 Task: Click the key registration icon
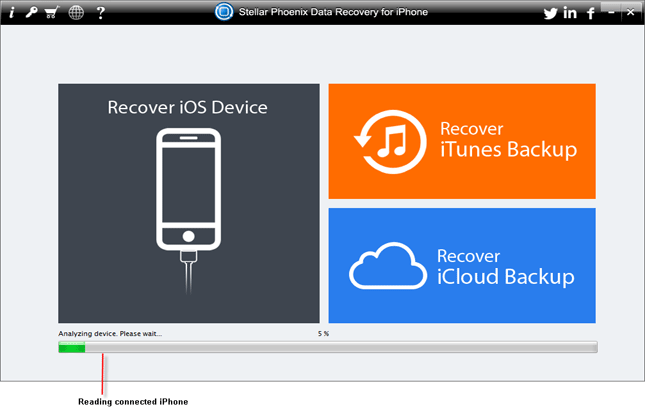(31, 12)
